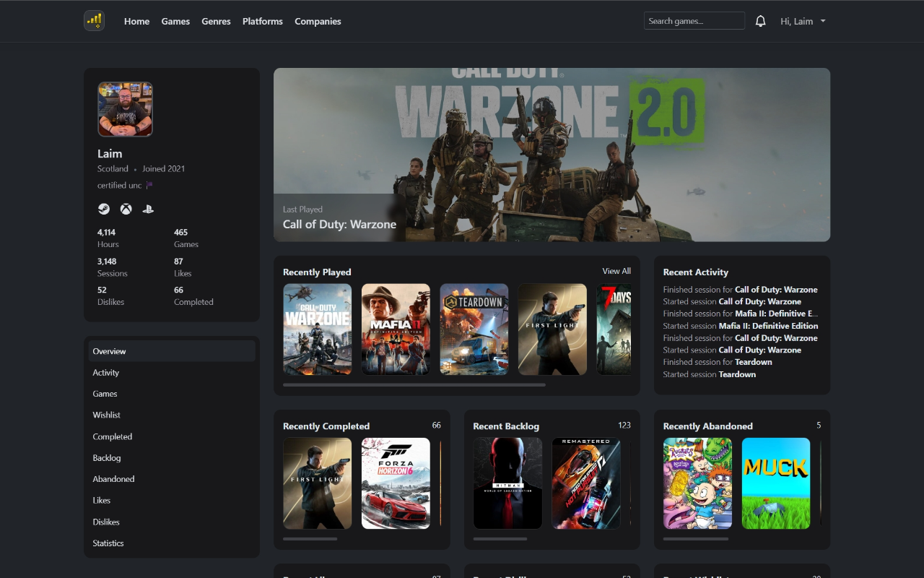Select Completed in profile sidebar

point(172,436)
